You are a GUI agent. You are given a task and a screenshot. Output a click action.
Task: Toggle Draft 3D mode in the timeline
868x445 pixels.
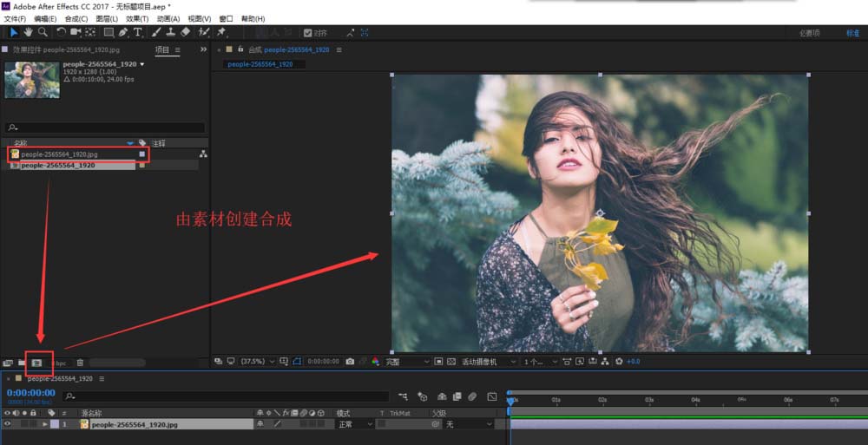pyautogui.click(x=423, y=396)
